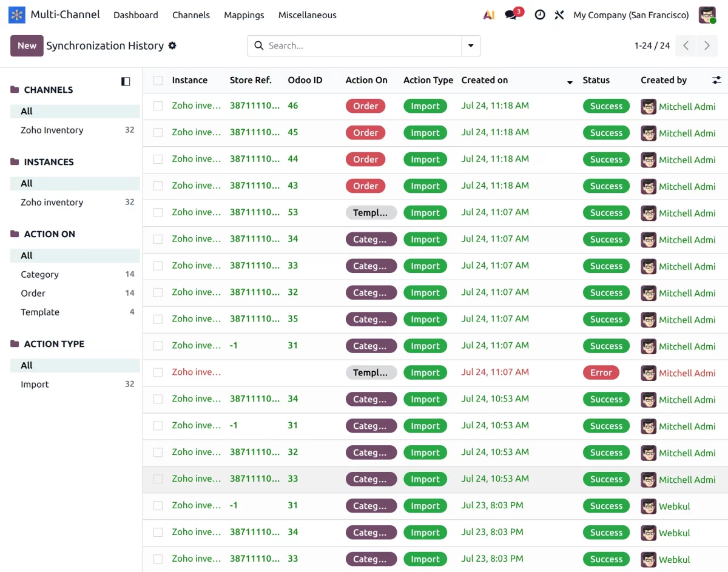Image resolution: width=728 pixels, height=572 pixels.
Task: Filter Action On by Template
Action: coord(75,312)
